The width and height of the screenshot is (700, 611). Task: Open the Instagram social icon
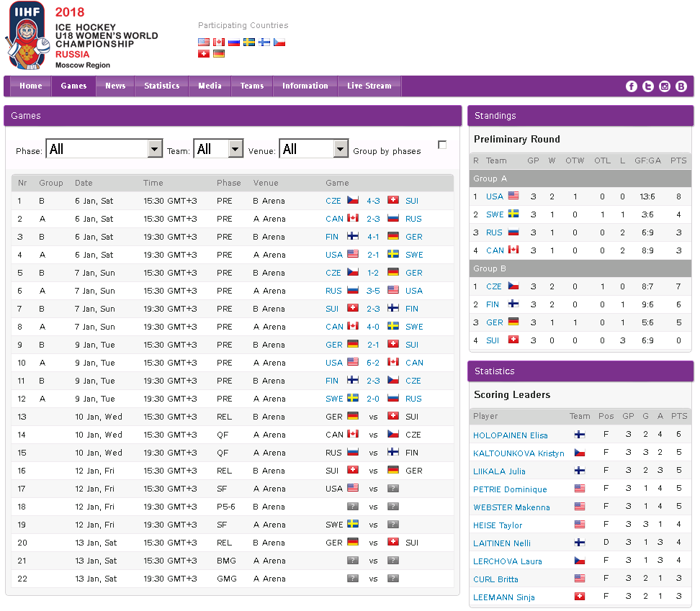(x=665, y=86)
